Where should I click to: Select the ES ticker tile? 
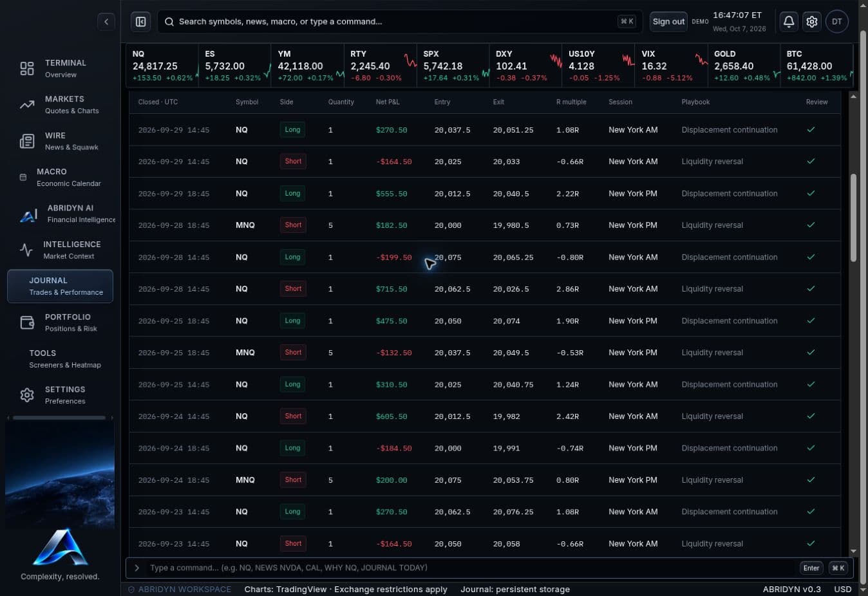(235, 65)
